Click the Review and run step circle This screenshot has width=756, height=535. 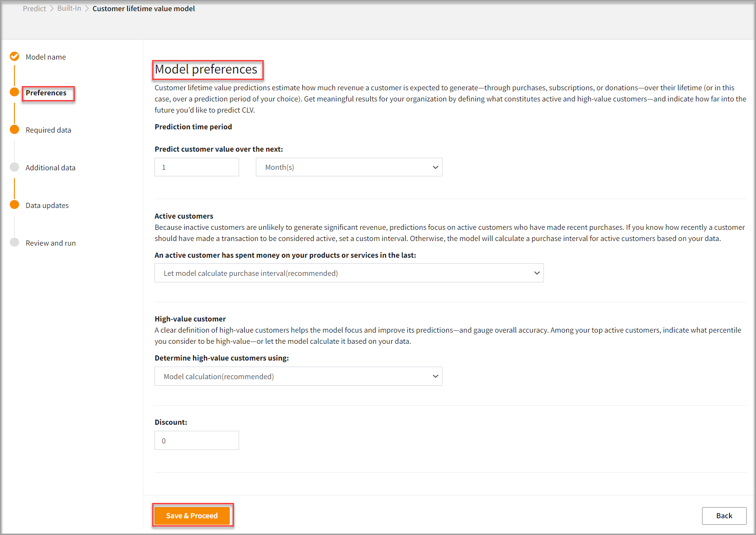[x=14, y=242]
